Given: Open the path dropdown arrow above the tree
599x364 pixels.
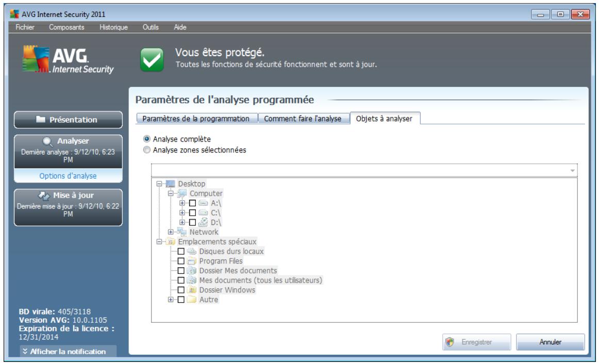Looking at the screenshot, I should [572, 170].
